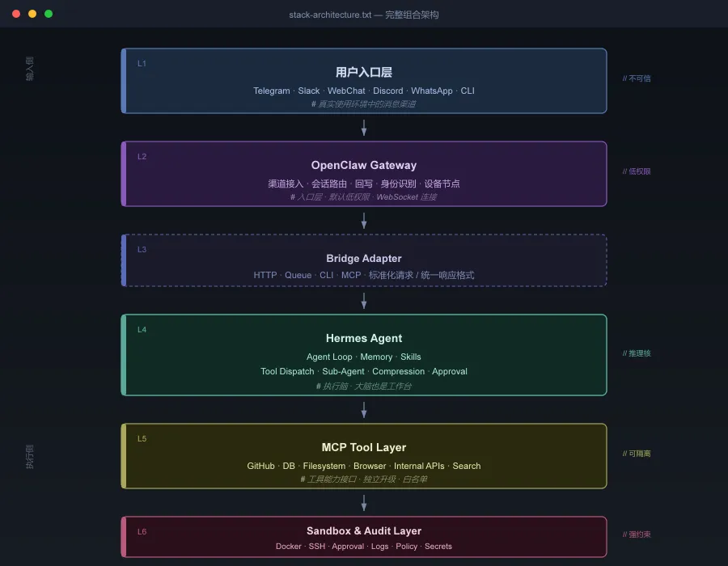This screenshot has height=566, width=728.
Task: Click the // 不可信 annotation beside L1
Action: click(637, 79)
